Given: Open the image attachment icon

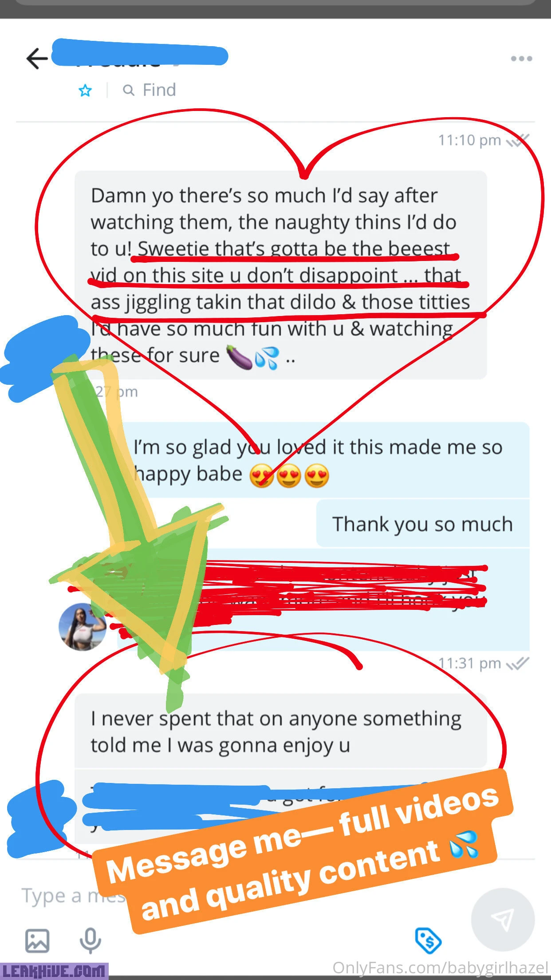Looking at the screenshot, I should click(37, 940).
